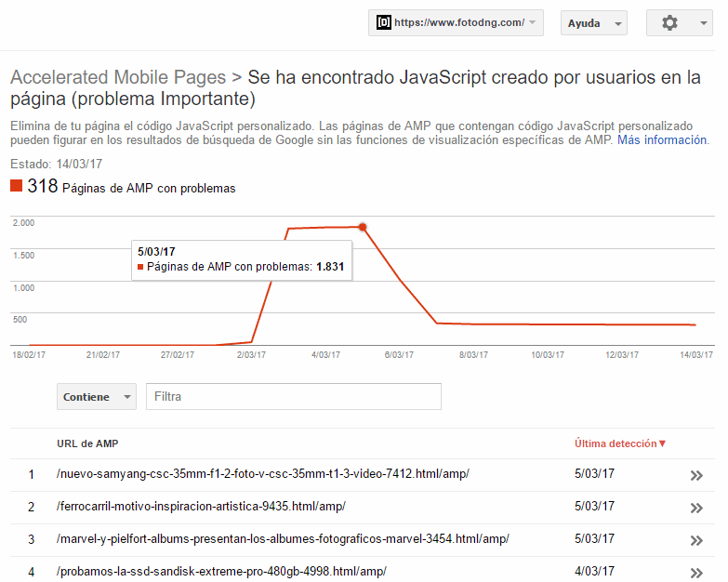Click the 8/03/17 chart axis label

[473, 355]
